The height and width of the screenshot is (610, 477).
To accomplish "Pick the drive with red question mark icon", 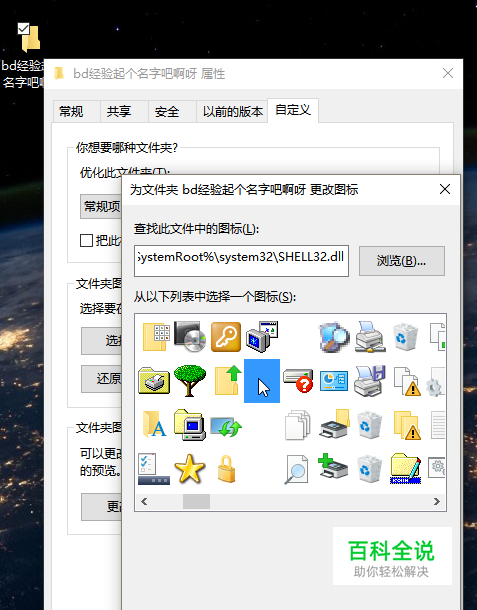I will (298, 380).
